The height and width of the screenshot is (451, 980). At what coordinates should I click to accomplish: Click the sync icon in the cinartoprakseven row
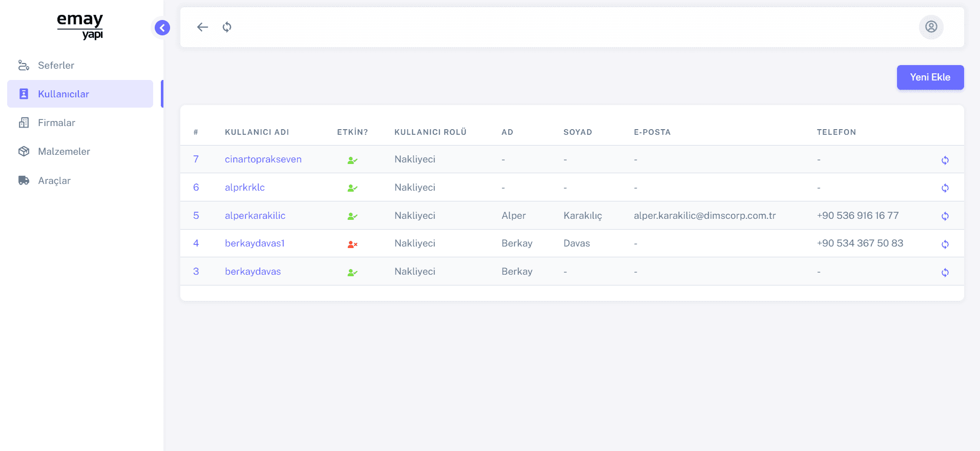click(945, 160)
